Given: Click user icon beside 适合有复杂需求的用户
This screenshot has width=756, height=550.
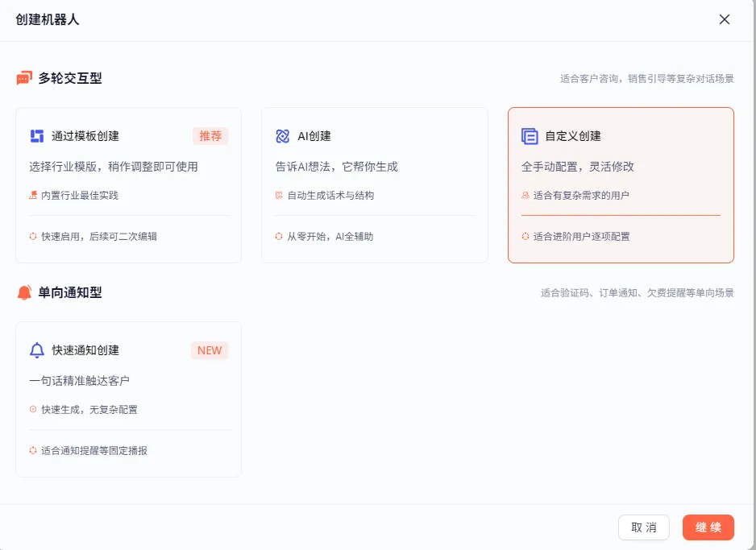Looking at the screenshot, I should 525,195.
